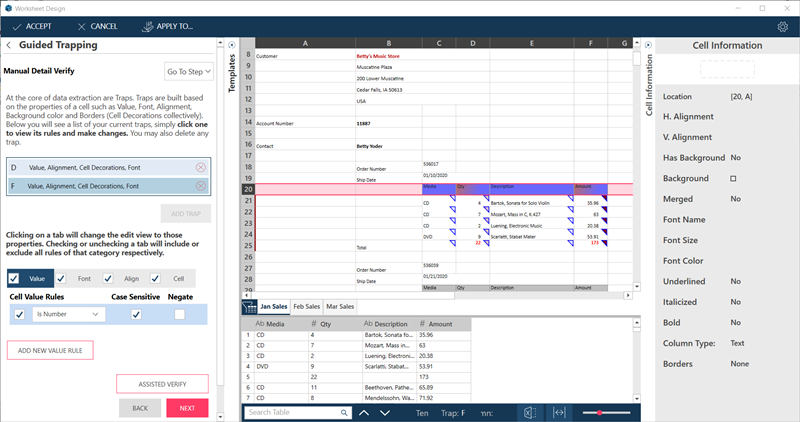Click the back arrow beside Guided Trapping
Image resolution: width=800 pixels, height=422 pixels.
pyautogui.click(x=9, y=45)
